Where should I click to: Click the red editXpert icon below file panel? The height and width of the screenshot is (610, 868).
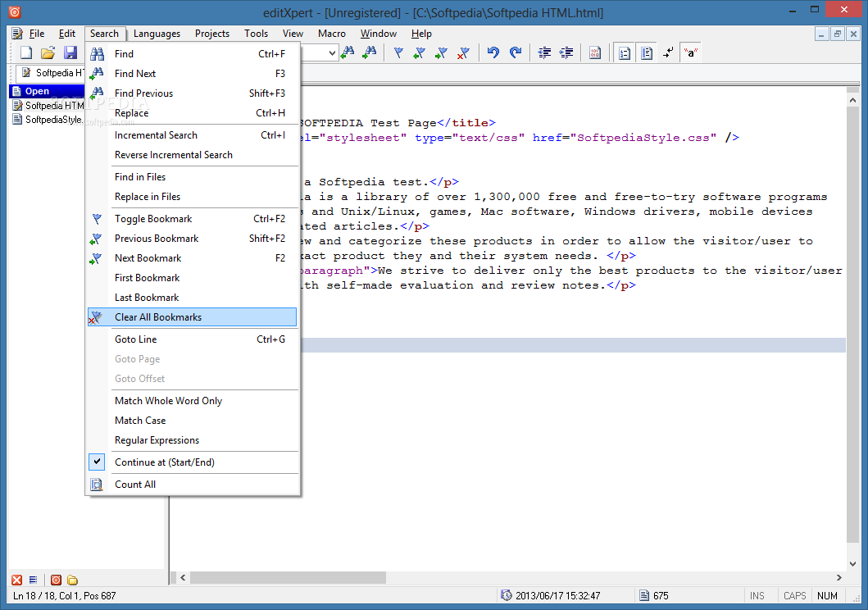pyautogui.click(x=56, y=580)
